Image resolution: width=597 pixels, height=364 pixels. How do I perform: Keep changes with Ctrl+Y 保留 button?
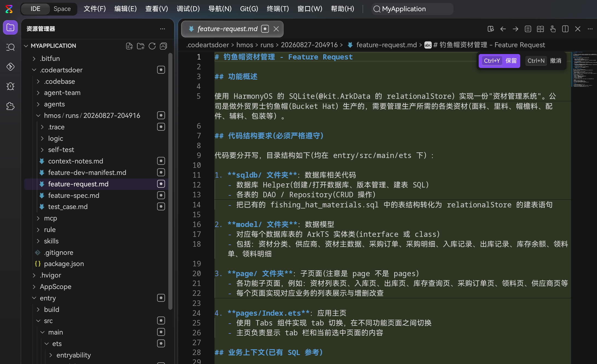[x=499, y=61]
